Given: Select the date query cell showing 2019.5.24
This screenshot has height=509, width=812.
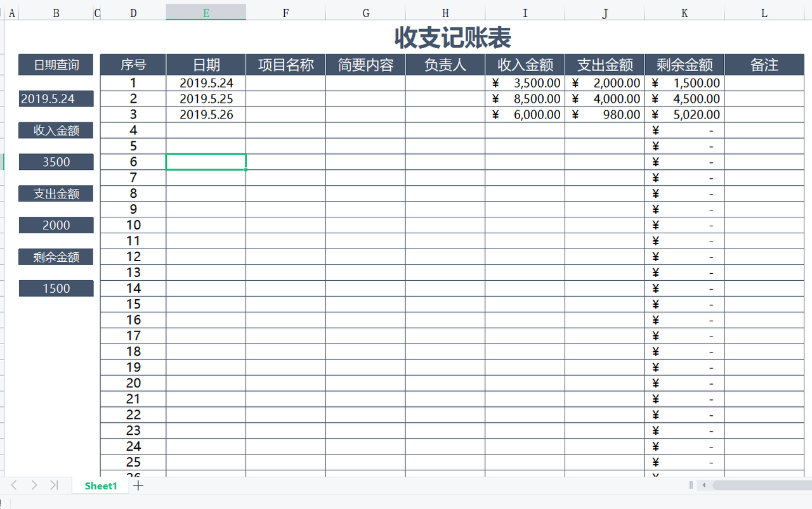Looking at the screenshot, I should point(56,98).
